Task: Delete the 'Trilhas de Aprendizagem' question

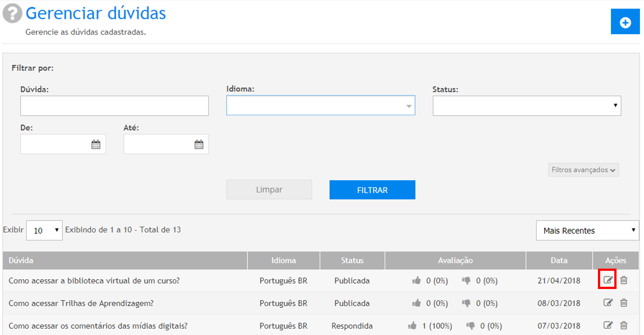Action: pos(624,303)
